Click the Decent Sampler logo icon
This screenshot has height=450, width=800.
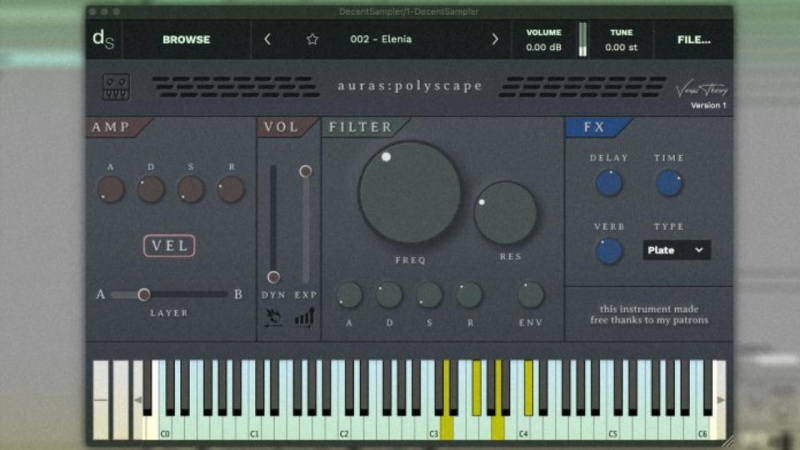[x=104, y=39]
